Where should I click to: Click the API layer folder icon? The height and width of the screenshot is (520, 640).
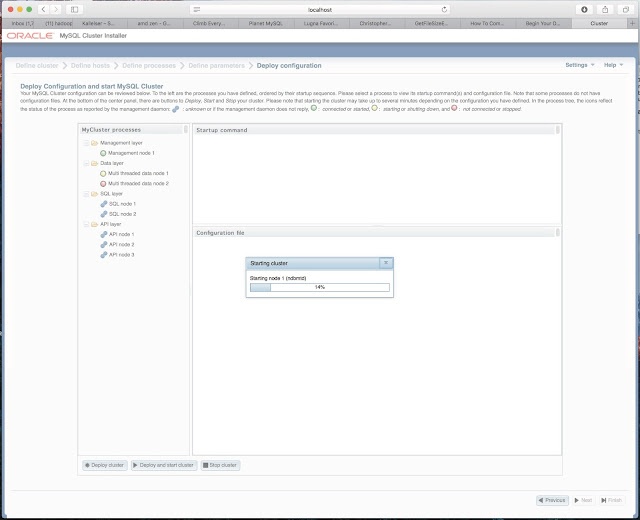[94, 224]
